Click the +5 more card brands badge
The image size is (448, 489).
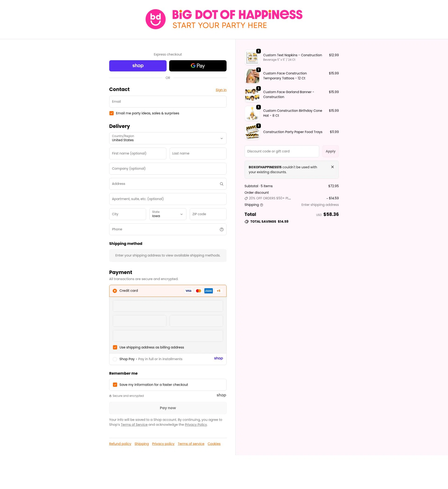[x=218, y=291]
